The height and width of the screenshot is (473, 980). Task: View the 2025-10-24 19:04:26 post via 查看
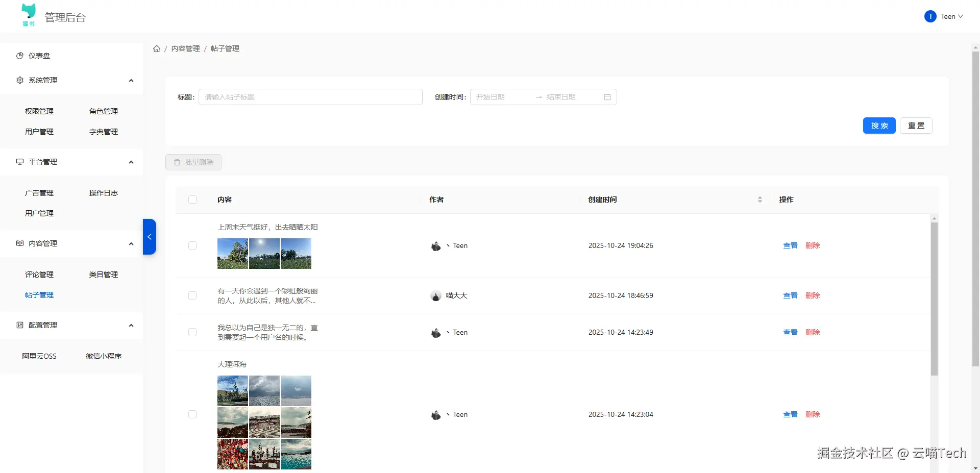tap(790, 245)
